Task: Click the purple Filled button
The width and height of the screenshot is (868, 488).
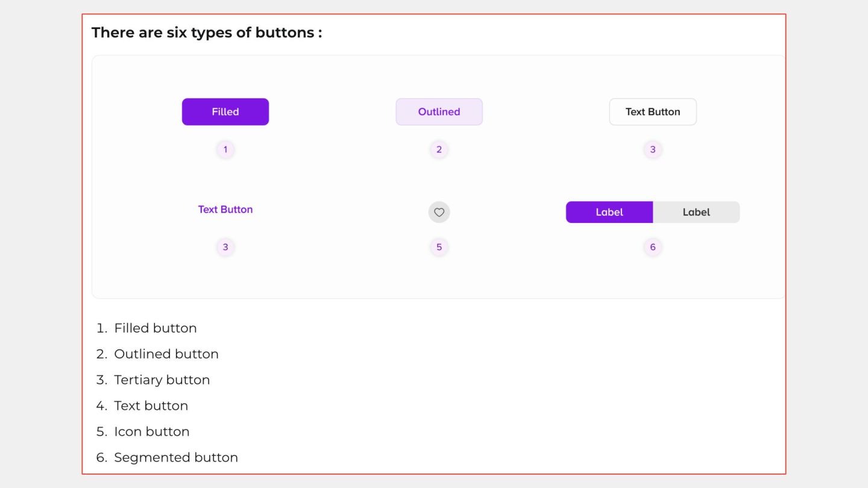Action: pyautogui.click(x=225, y=112)
